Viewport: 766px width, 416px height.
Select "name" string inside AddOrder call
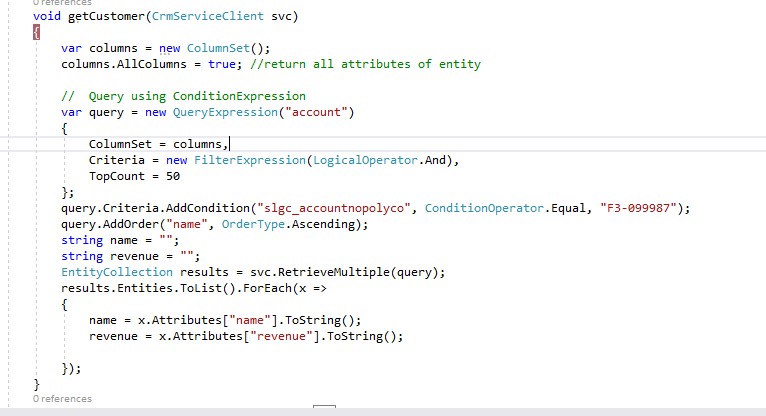(x=187, y=224)
